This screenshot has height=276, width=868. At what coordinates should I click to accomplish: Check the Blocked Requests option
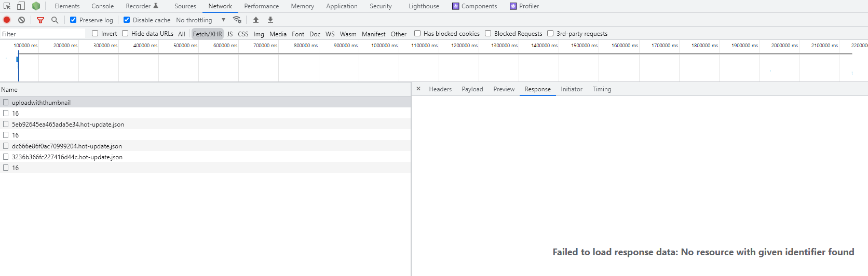488,33
